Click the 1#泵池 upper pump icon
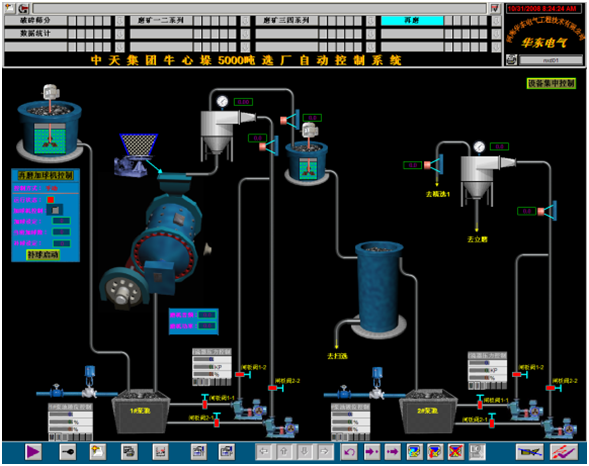The width and height of the screenshot is (589, 466). [249, 409]
